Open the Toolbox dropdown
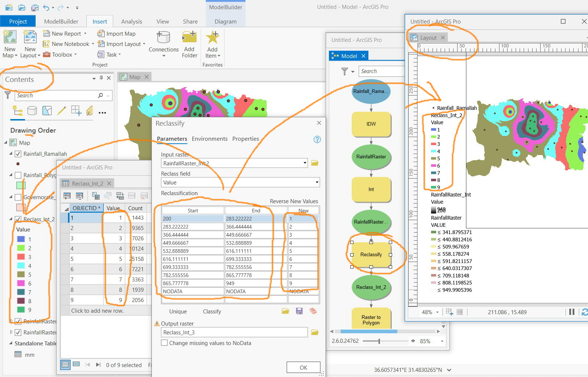Image resolution: width=588 pixels, height=377 pixels. 75,55
